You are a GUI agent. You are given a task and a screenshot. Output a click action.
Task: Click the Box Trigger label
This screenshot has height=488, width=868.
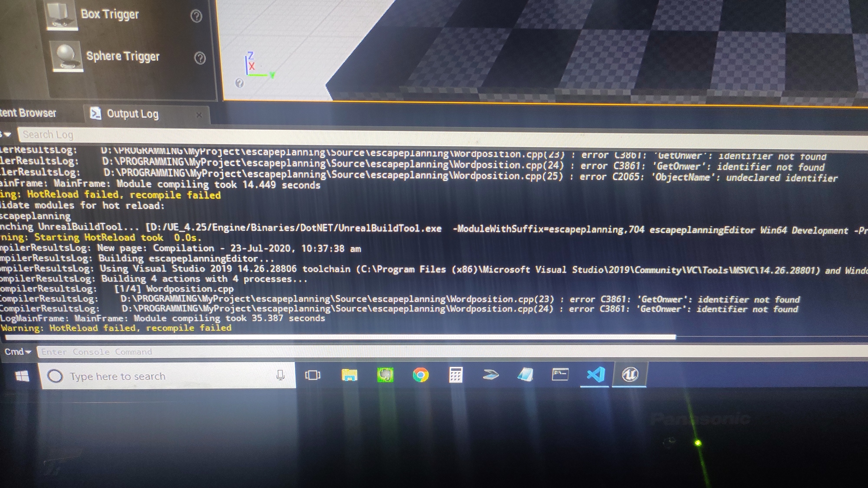click(x=110, y=14)
